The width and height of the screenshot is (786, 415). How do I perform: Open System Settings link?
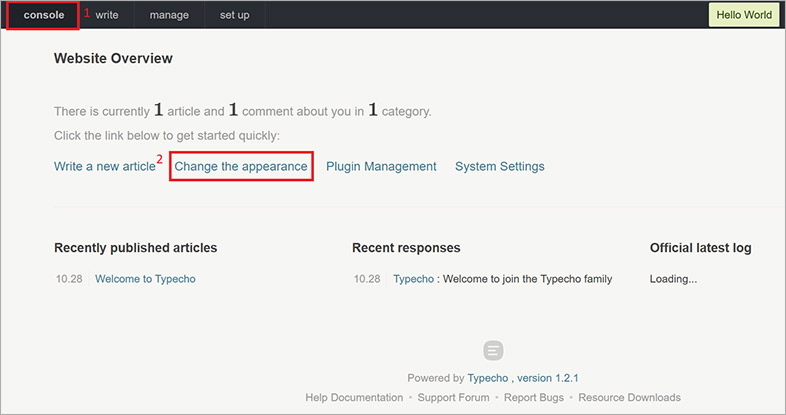499,166
